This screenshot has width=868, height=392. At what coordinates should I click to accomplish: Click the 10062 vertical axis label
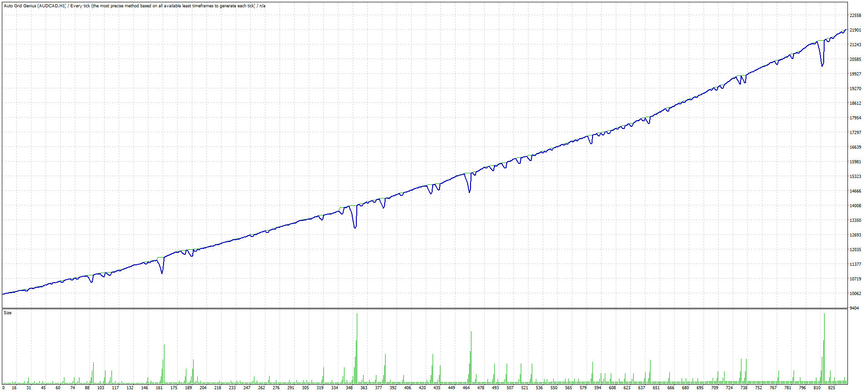pos(855,294)
